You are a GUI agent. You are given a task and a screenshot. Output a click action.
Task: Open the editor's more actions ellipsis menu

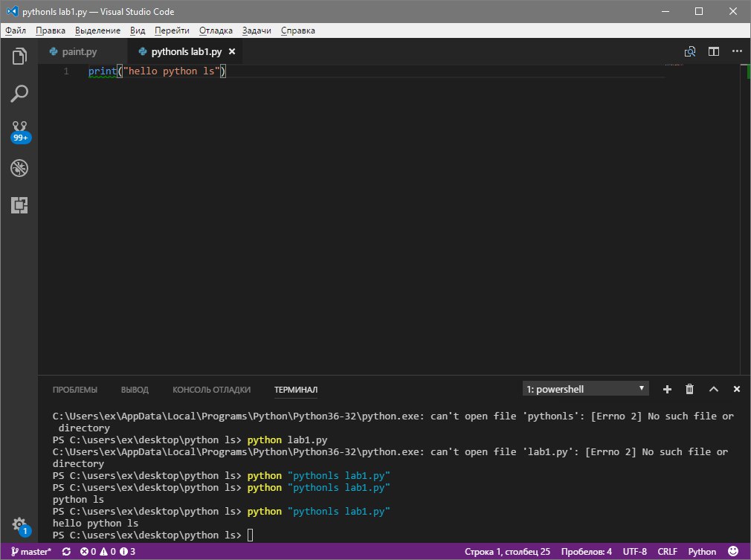tap(736, 52)
